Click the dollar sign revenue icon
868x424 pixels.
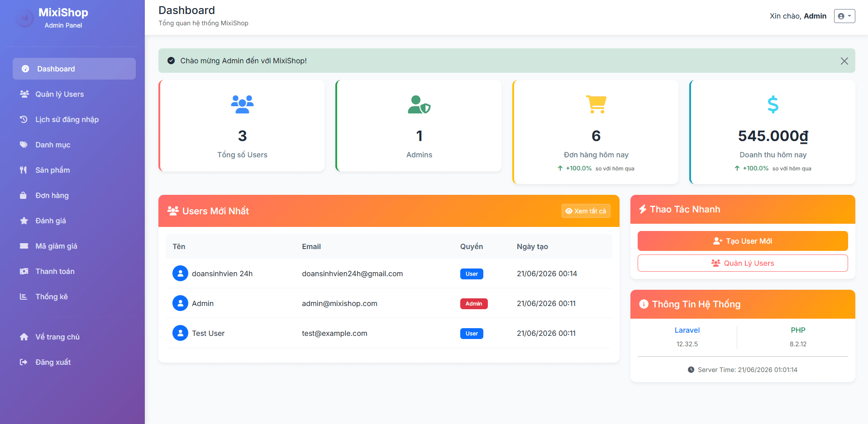pos(773,104)
